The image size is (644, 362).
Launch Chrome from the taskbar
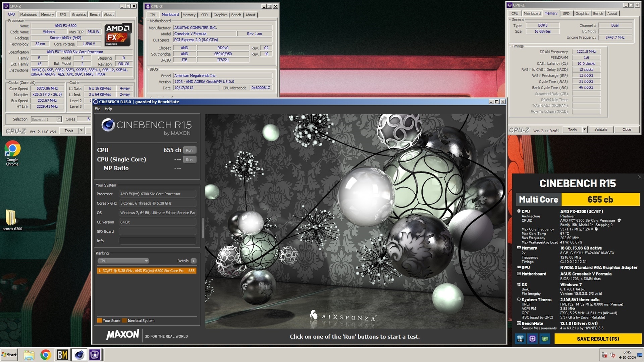(46, 355)
